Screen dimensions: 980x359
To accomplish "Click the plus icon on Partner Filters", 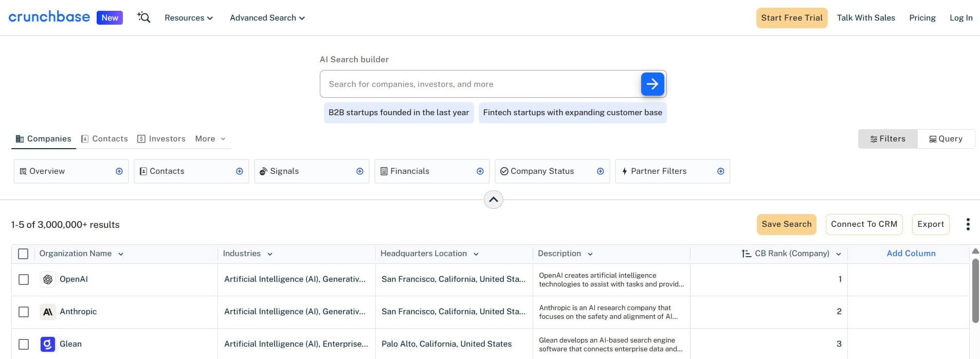I will [x=721, y=171].
